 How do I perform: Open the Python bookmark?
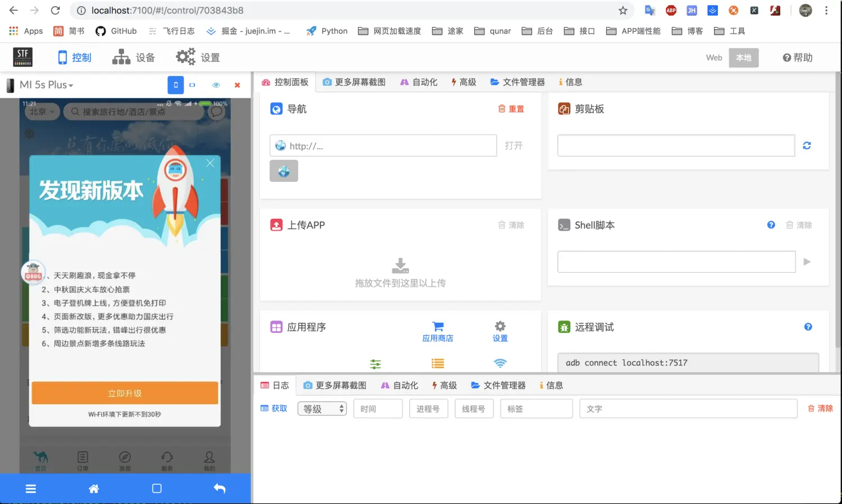327,31
